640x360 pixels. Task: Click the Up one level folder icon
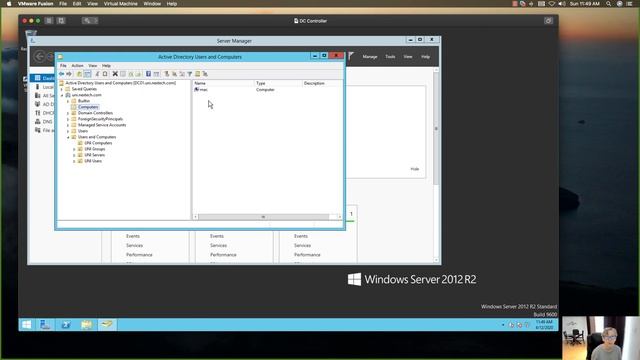(x=79, y=74)
